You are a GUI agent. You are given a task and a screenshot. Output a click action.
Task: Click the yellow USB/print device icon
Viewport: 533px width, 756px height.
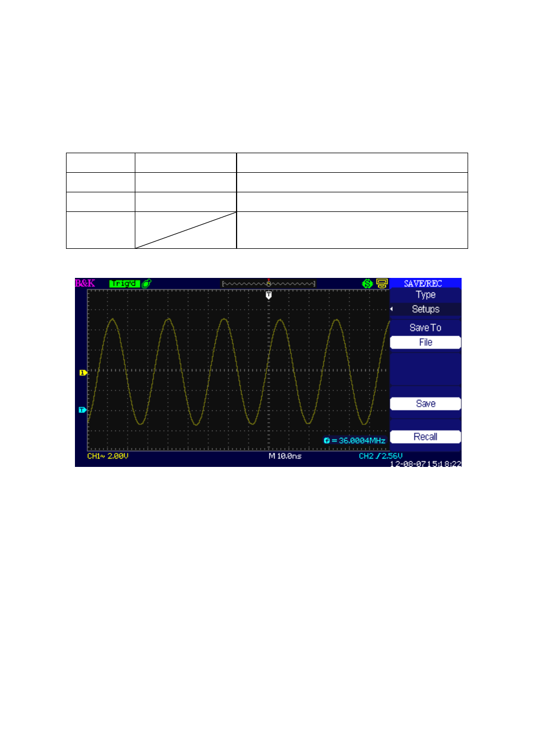click(382, 283)
